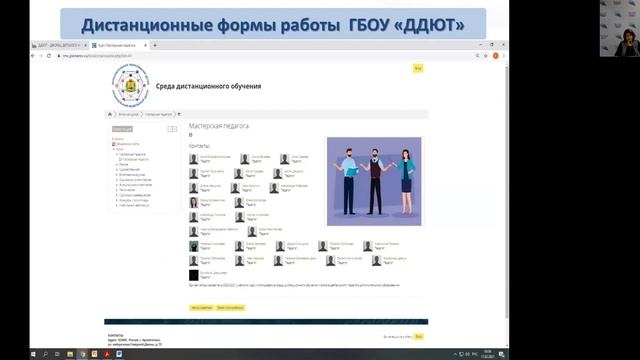The height and width of the screenshot is (360, 640).
Task: Restore down the browser window
Action: coord(492,44)
